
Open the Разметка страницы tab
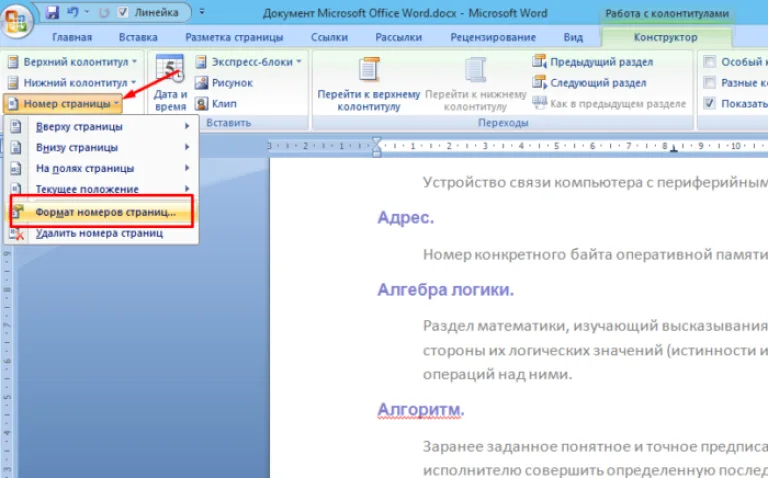[x=234, y=37]
